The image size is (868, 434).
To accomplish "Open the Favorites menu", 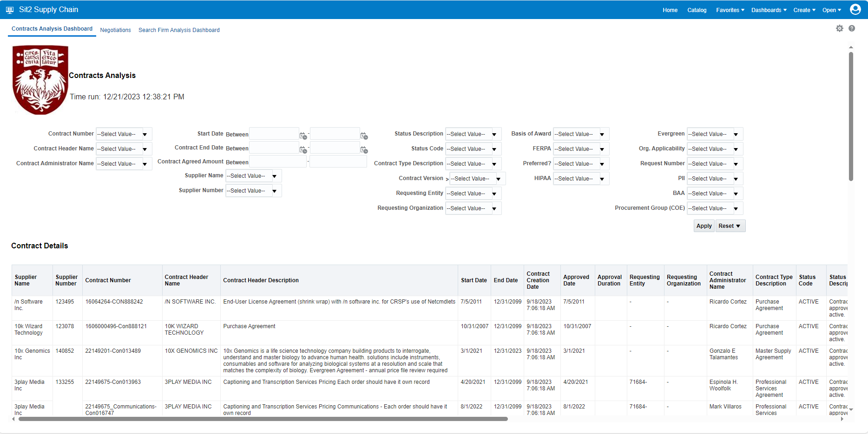I will point(730,10).
